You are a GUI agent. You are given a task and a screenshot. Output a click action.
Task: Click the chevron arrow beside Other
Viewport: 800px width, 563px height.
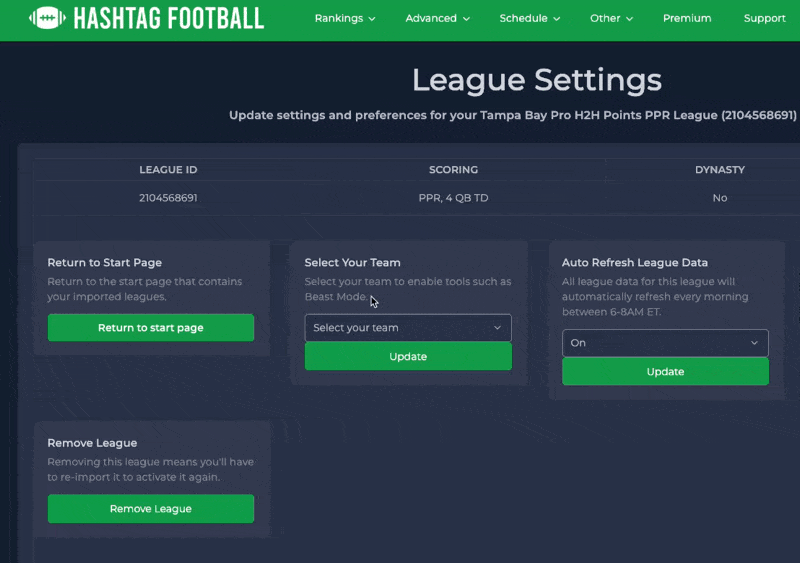pyautogui.click(x=630, y=19)
